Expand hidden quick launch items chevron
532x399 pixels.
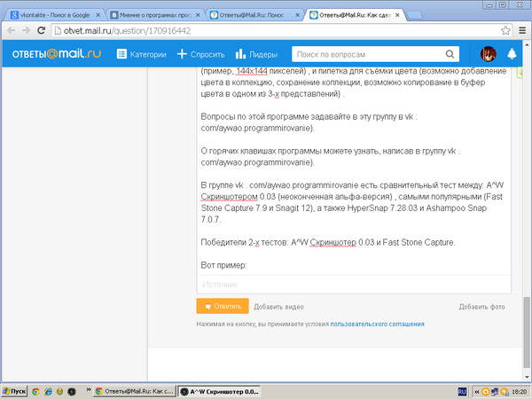(x=89, y=389)
